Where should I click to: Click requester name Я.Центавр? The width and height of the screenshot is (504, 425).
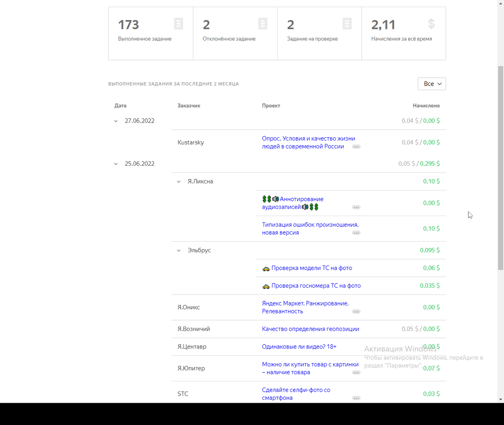pos(192,347)
